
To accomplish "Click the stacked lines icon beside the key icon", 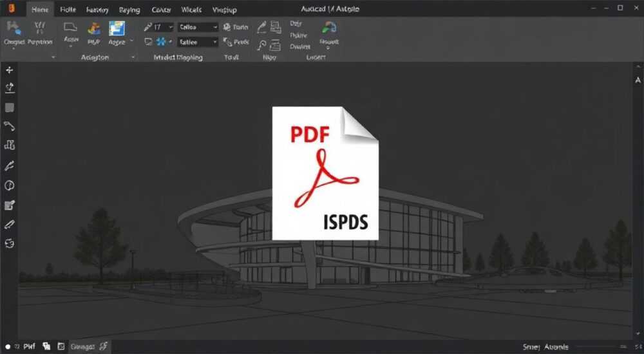I will [x=276, y=45].
